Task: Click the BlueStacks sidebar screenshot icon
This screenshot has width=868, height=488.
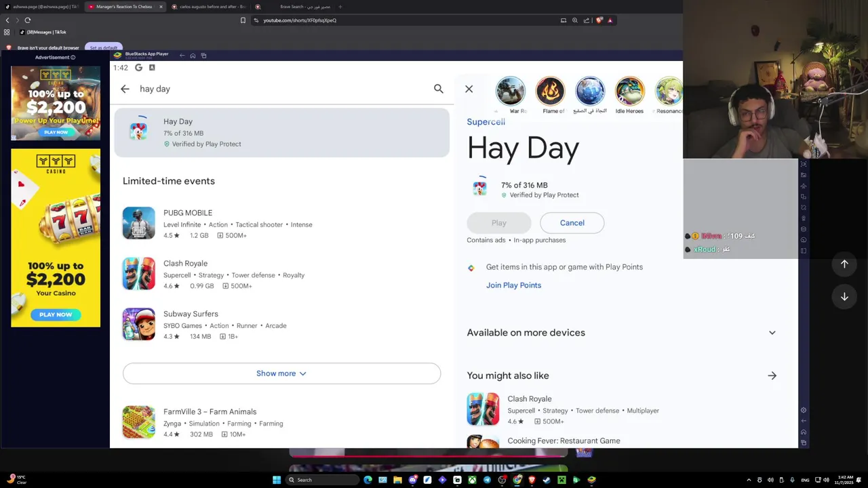Action: coord(804,175)
